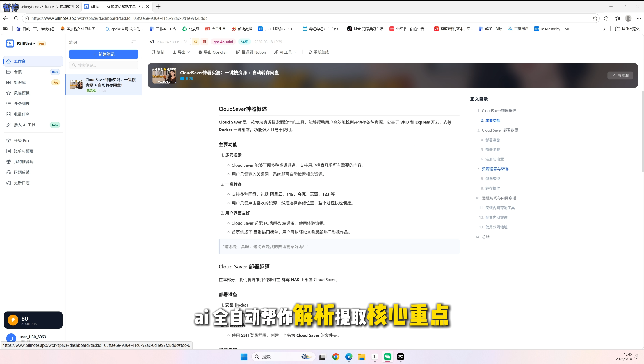This screenshot has width=644, height=364.
Task: Open the browser profile avatar
Action: coord(628,18)
